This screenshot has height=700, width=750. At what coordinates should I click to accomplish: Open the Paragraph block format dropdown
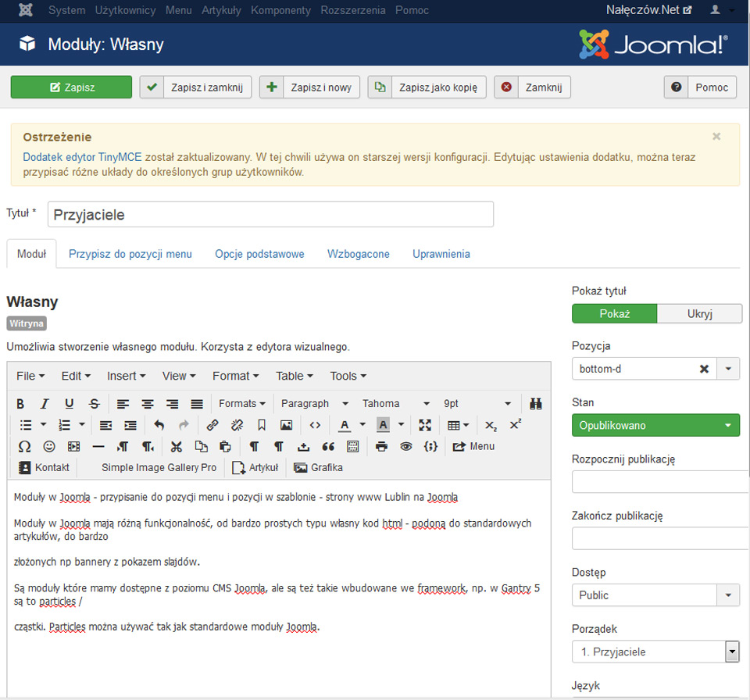coord(314,403)
